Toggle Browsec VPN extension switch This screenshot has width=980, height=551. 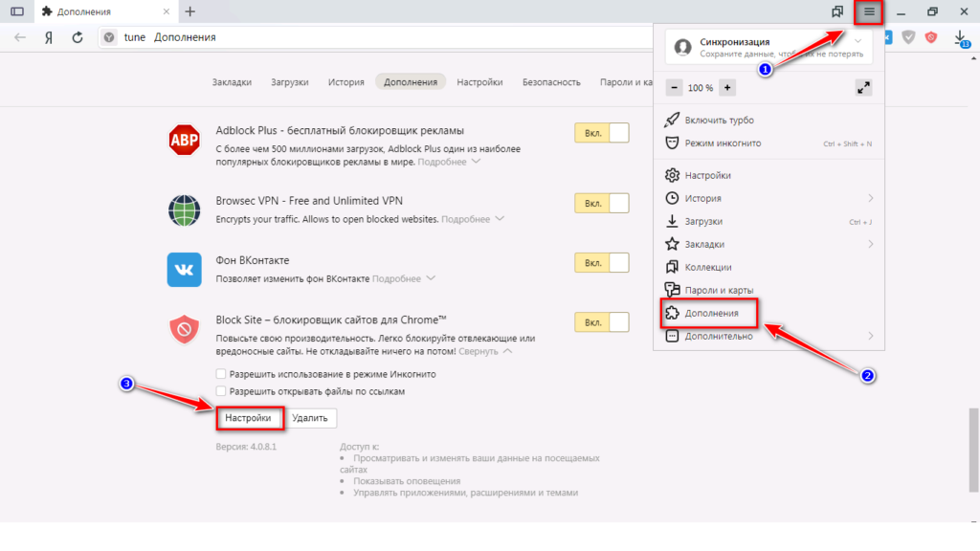coord(602,204)
